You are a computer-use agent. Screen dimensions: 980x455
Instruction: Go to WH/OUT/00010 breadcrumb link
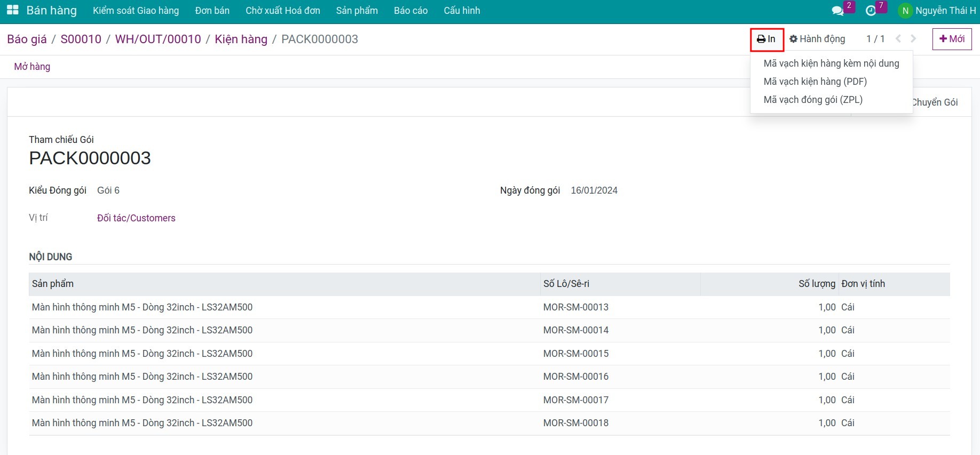158,39
